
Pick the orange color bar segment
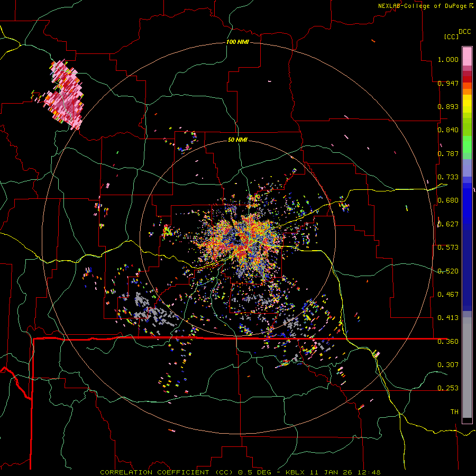pos(467,92)
